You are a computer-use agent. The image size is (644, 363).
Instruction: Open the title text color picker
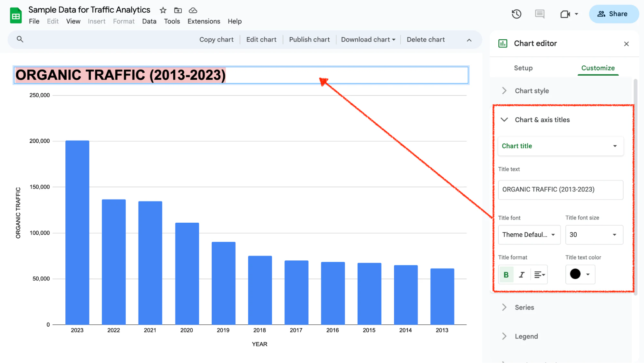tap(580, 274)
